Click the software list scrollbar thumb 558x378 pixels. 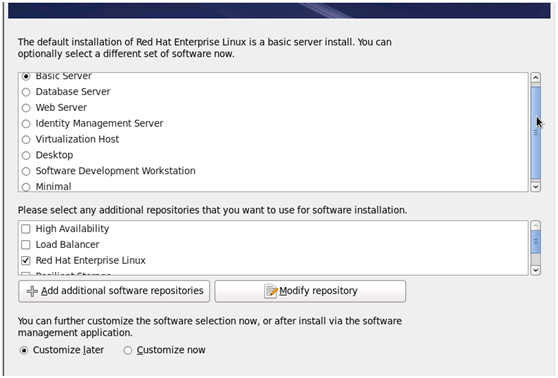535,132
